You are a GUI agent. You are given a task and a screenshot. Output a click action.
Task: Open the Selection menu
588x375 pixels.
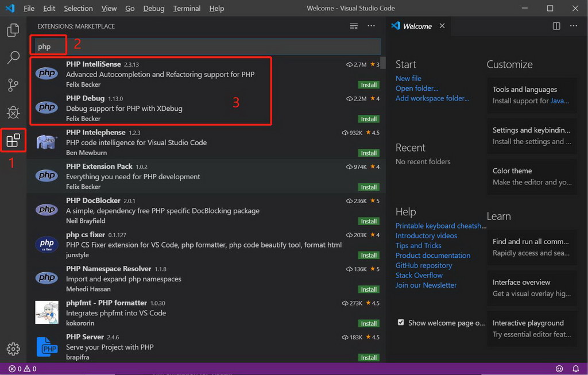point(78,8)
